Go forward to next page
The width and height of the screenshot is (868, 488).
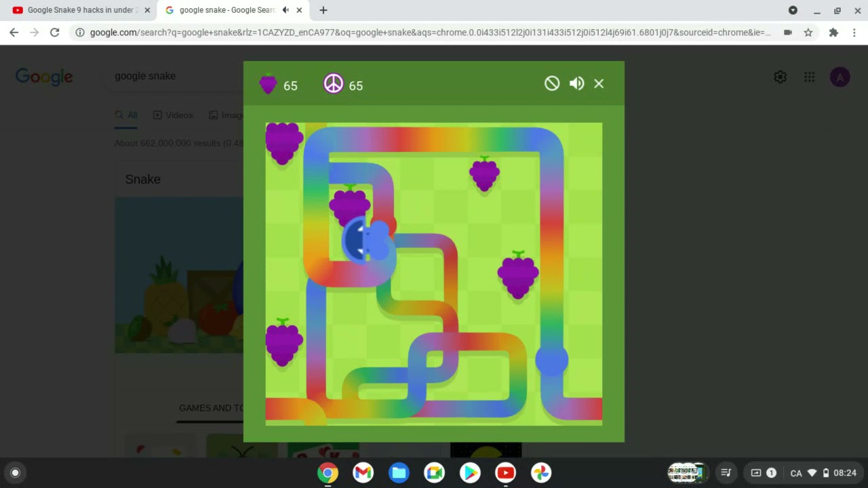[x=35, y=32]
